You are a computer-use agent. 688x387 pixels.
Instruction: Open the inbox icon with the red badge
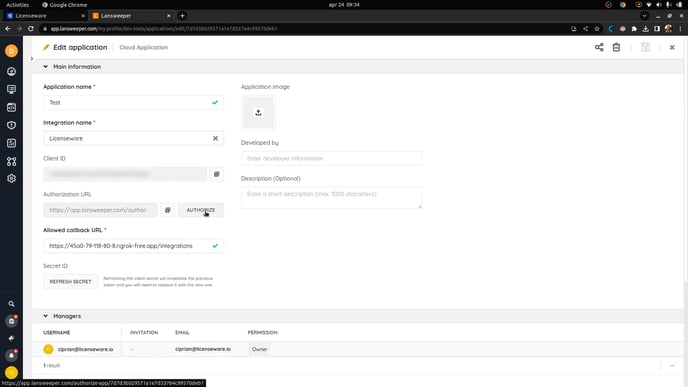(11, 321)
